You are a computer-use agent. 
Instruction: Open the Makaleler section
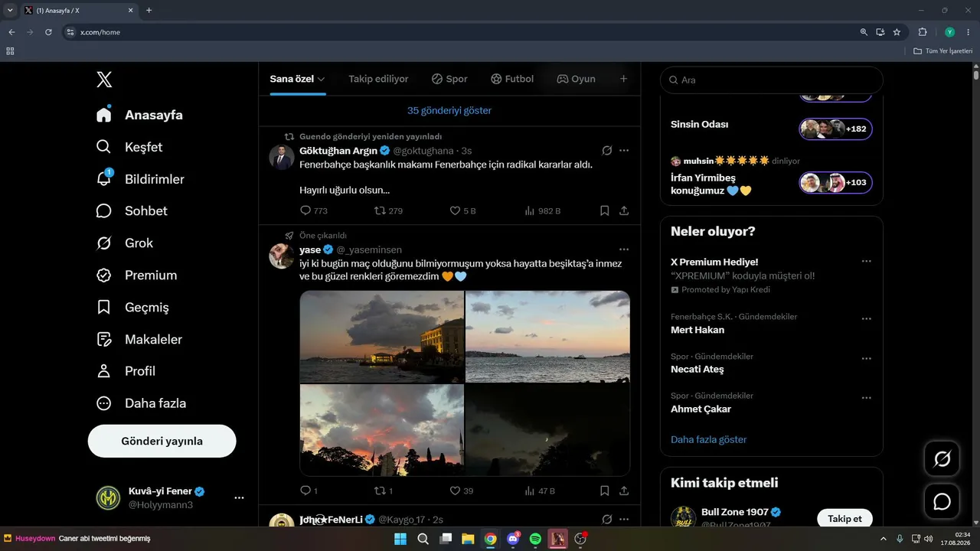pos(139,339)
